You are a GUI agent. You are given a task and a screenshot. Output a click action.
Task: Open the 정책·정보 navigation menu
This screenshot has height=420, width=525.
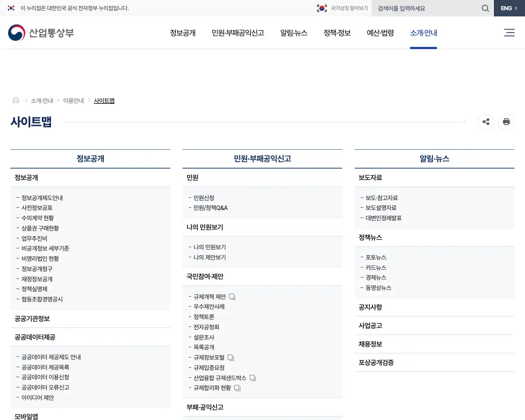[336, 33]
